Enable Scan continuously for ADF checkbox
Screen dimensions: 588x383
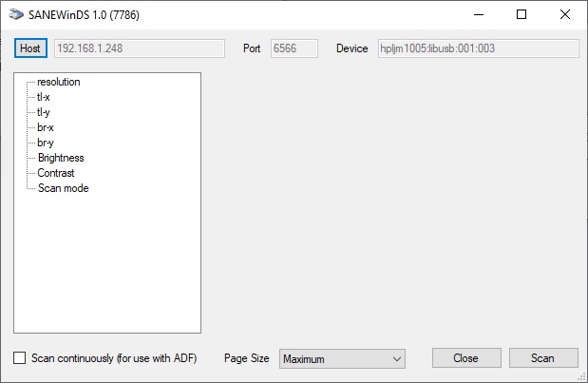pyautogui.click(x=20, y=358)
